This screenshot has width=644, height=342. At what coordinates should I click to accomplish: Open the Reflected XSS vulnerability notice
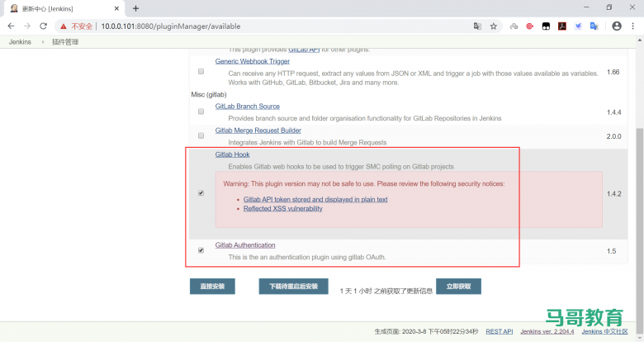(x=282, y=209)
